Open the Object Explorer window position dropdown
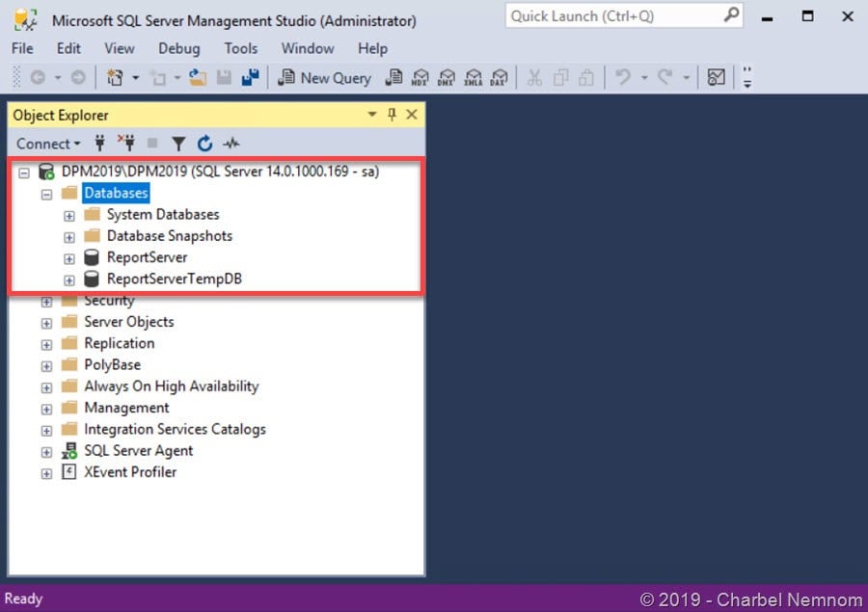868x612 pixels. coord(372,115)
